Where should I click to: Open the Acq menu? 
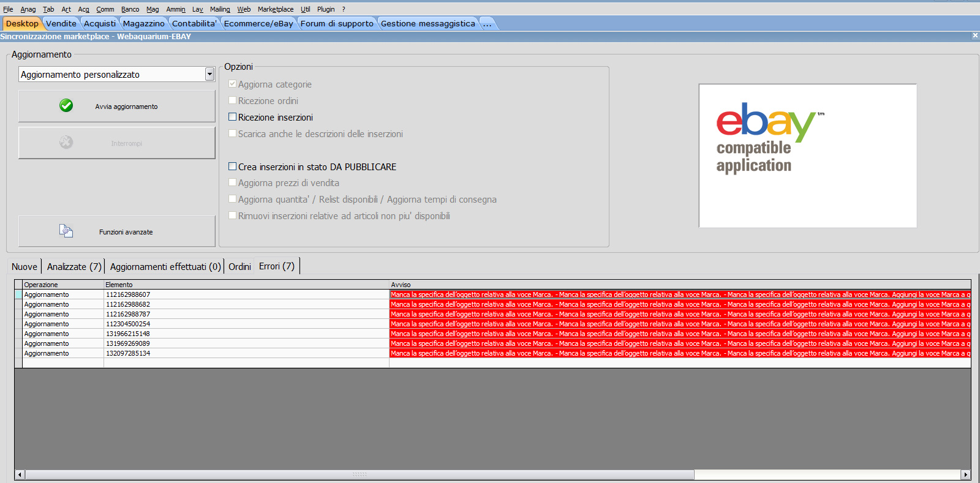click(84, 9)
